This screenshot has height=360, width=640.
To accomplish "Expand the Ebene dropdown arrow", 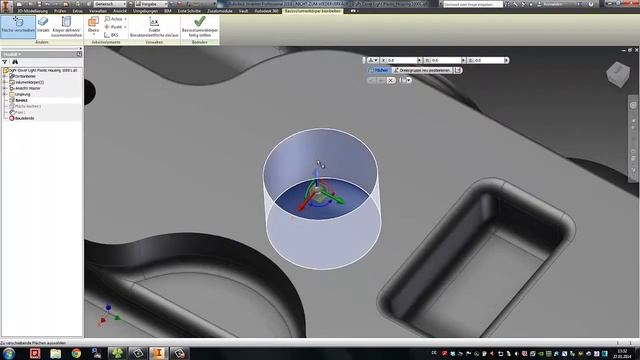I will pos(93,35).
